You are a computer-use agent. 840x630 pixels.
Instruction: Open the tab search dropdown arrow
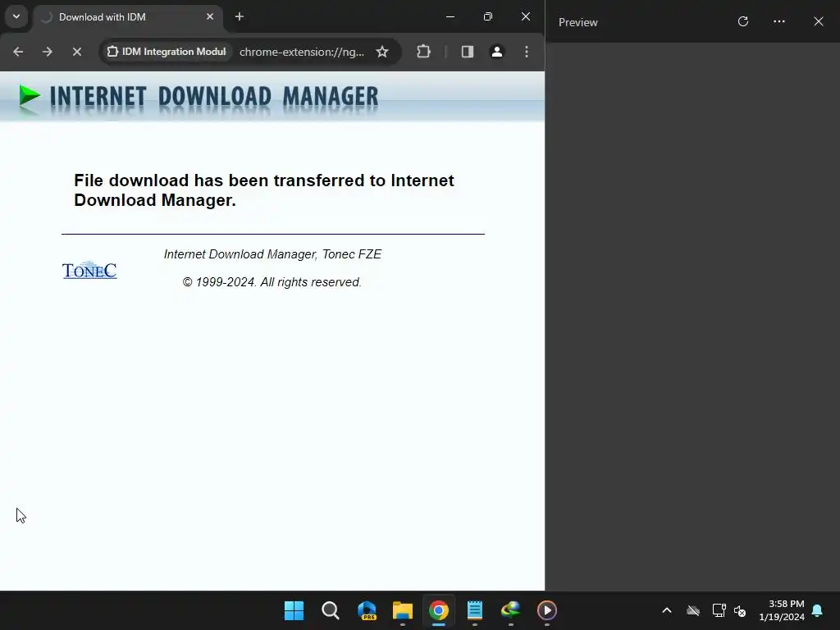(x=16, y=16)
